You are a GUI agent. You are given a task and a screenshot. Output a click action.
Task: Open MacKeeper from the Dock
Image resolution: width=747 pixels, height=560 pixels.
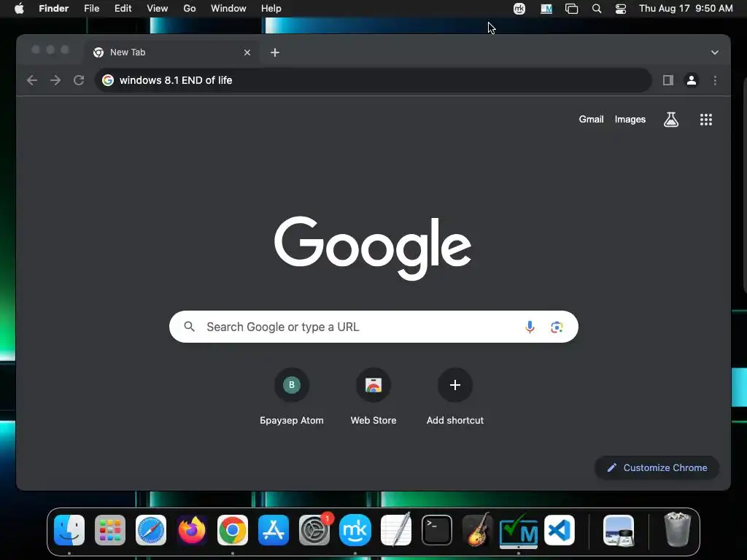point(355,530)
